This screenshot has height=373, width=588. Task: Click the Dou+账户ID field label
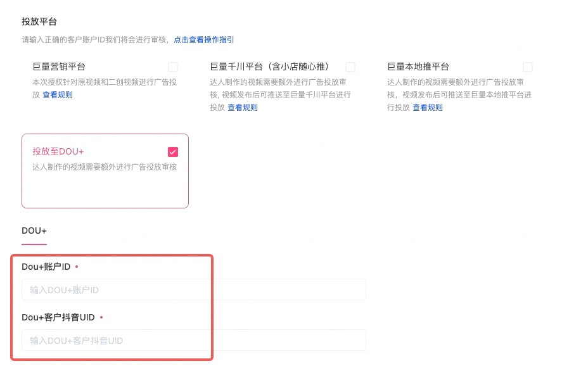(x=46, y=267)
